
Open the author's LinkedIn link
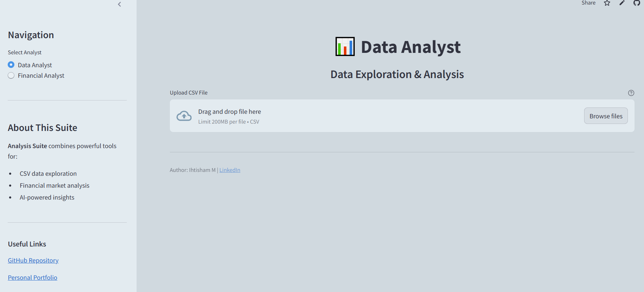(x=230, y=170)
